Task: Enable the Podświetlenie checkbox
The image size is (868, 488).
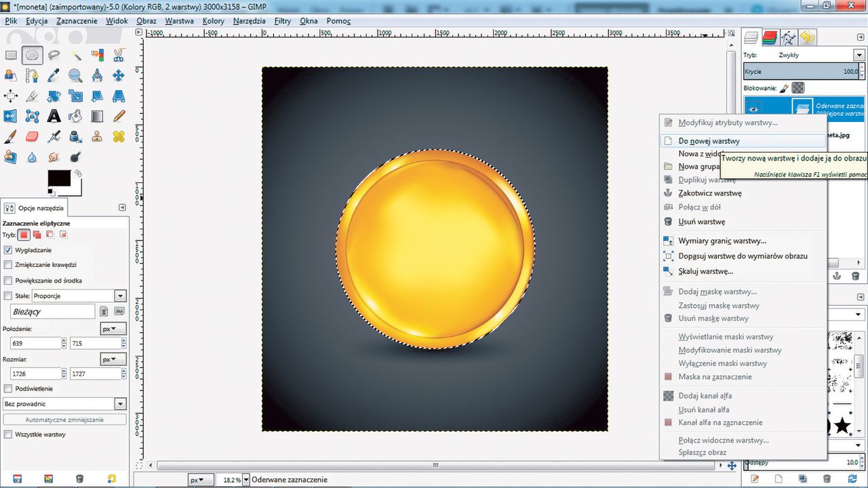Action: 8,388
